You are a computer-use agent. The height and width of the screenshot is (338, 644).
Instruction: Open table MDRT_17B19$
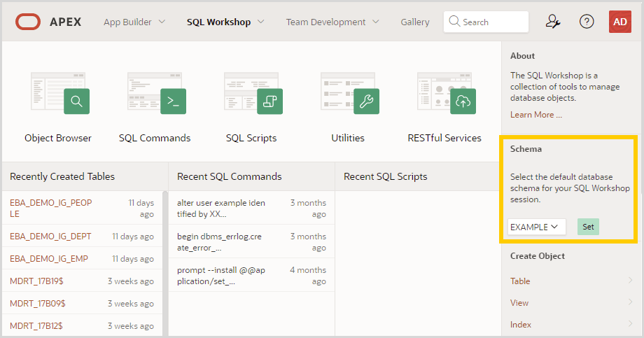coord(36,281)
